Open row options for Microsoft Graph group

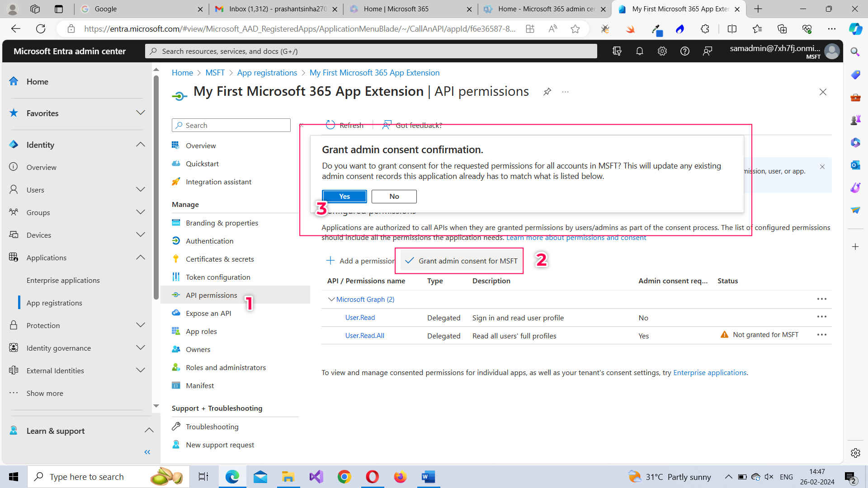[x=822, y=299]
